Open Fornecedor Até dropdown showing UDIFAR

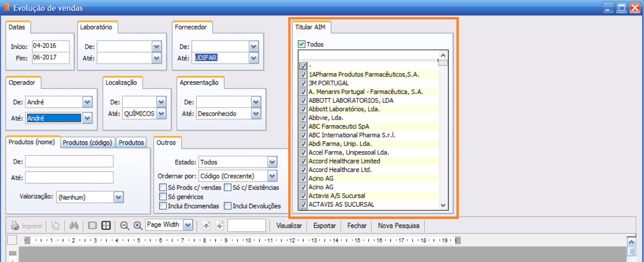click(253, 58)
